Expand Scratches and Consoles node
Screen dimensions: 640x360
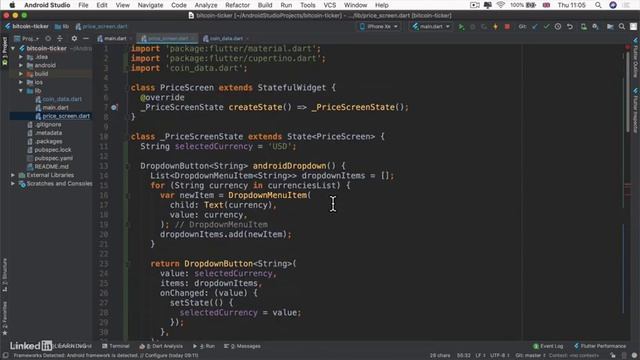13,184
